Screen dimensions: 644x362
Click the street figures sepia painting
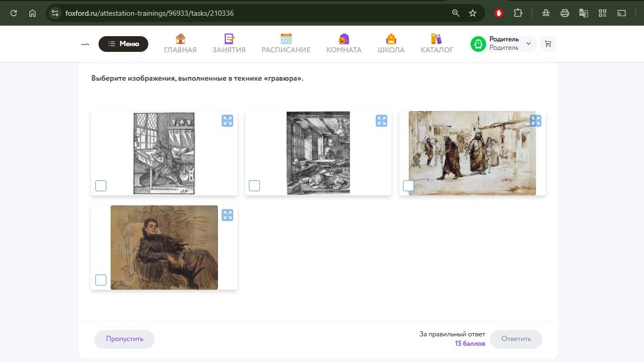click(472, 153)
